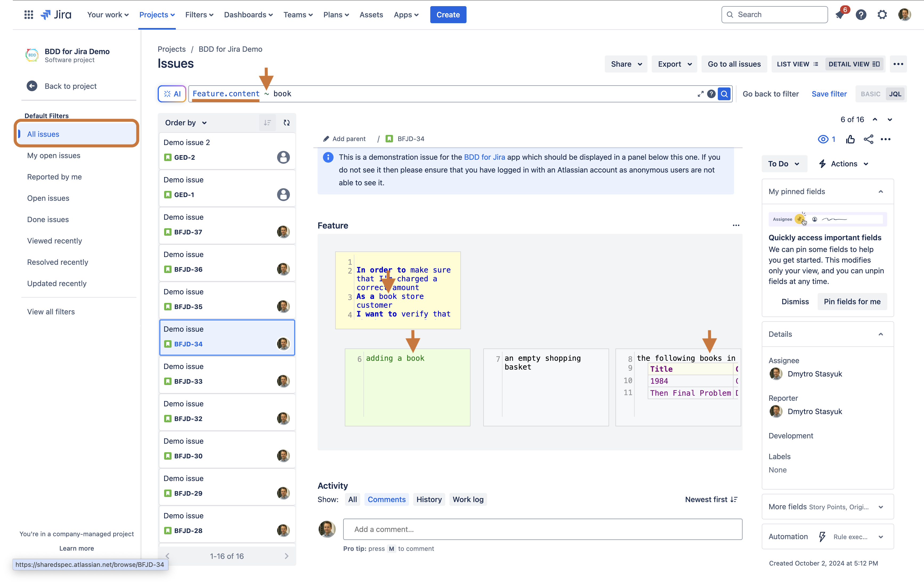
Task: Open the notifications bell
Action: pos(840,15)
